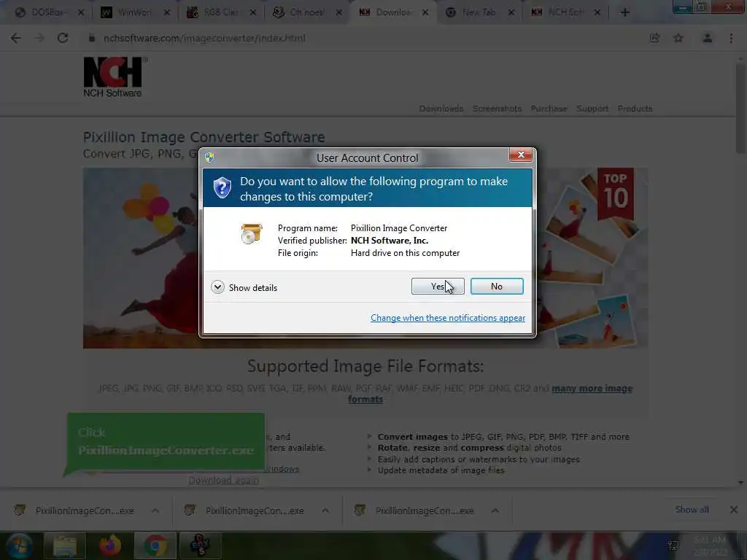Switch to the New Tab tab
The height and width of the screenshot is (560, 747).
pyautogui.click(x=473, y=12)
